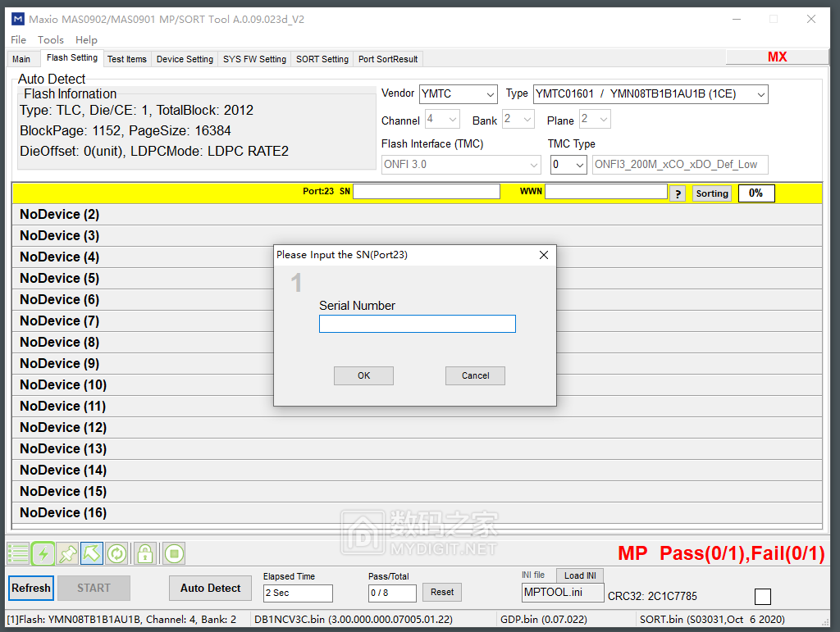Click Cancel in the serial number dialog
Viewport: 840px width, 632px height.
click(475, 375)
